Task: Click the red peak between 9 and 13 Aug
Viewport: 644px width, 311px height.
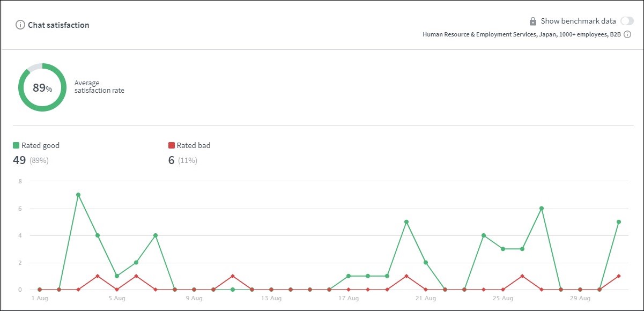Action: pyautogui.click(x=233, y=276)
